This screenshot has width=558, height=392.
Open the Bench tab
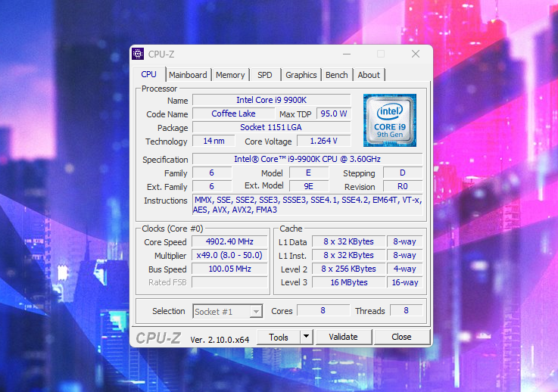(337, 75)
